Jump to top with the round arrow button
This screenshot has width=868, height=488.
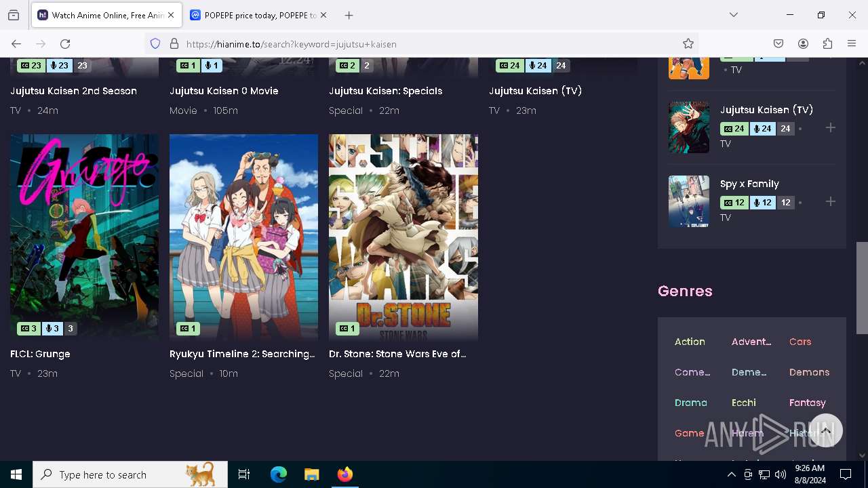(x=825, y=430)
